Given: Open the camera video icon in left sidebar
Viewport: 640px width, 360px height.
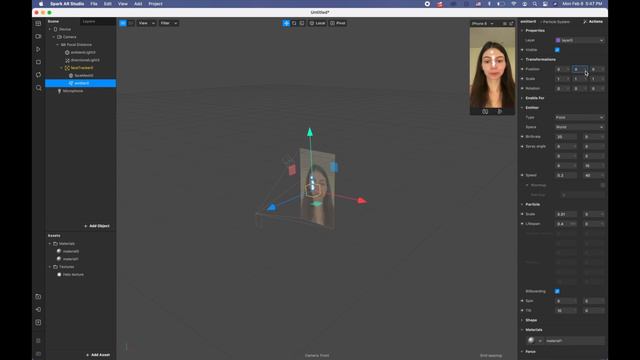Looking at the screenshot, I should click(38, 36).
